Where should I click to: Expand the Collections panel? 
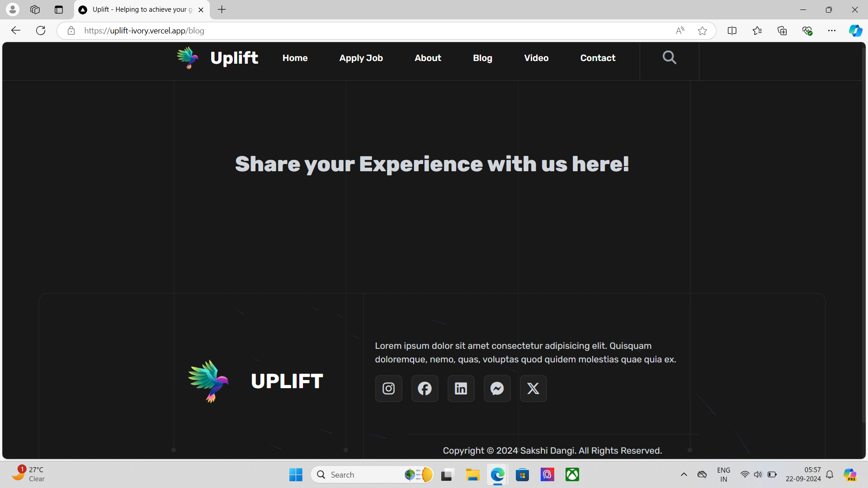tap(782, 30)
